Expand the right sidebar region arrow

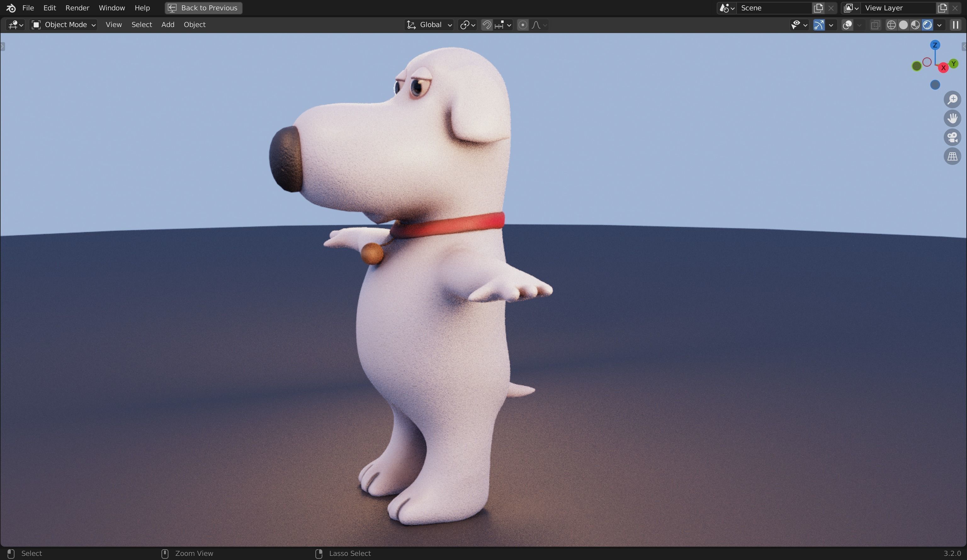(x=964, y=47)
